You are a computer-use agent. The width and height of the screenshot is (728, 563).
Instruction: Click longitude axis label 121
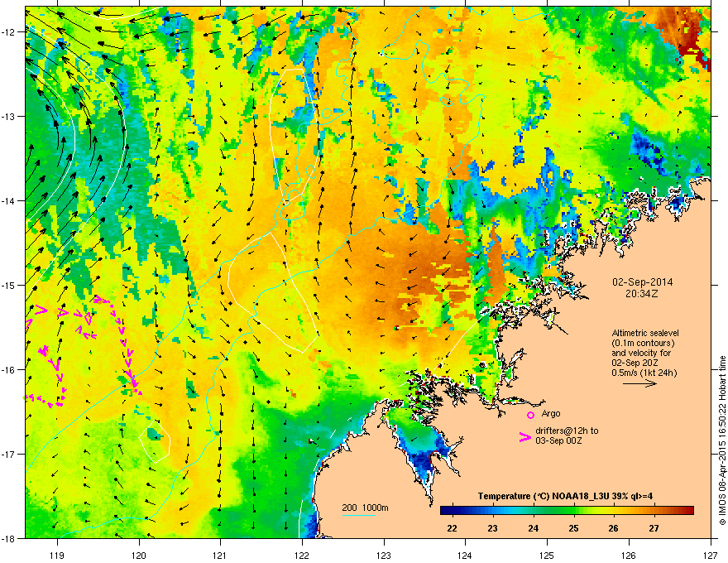[220, 555]
